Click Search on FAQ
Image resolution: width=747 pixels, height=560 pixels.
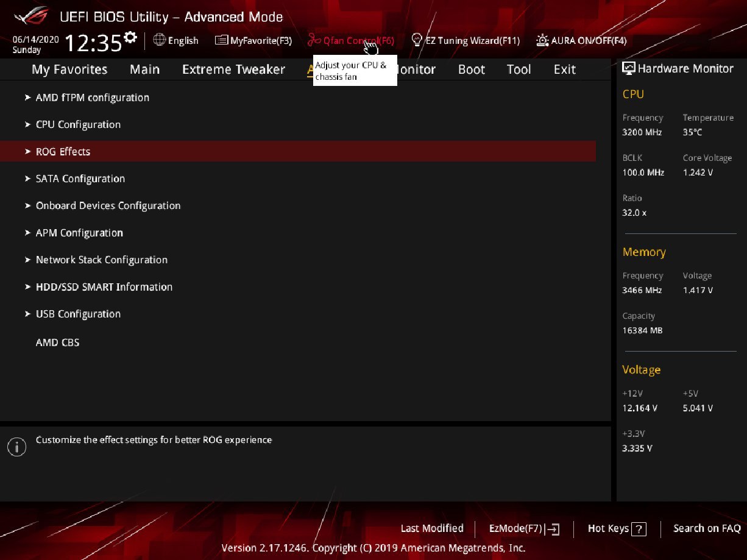click(707, 528)
